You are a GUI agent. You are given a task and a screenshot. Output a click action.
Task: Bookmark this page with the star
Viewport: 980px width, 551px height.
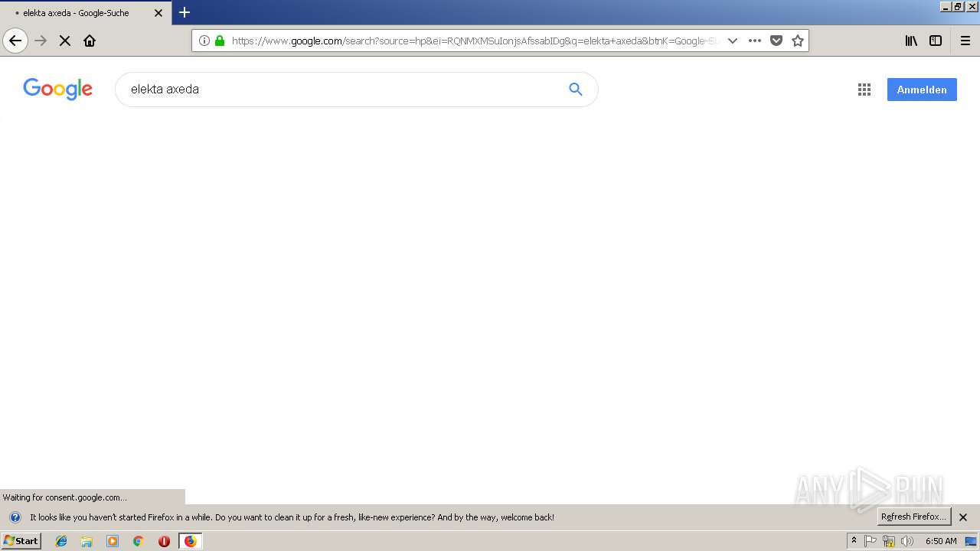[798, 41]
